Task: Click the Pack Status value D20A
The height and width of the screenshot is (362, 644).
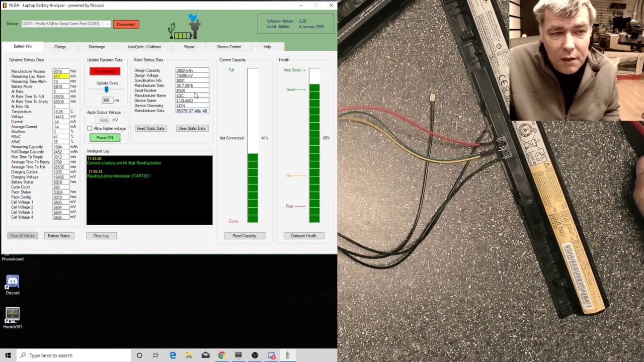Action: [61, 192]
